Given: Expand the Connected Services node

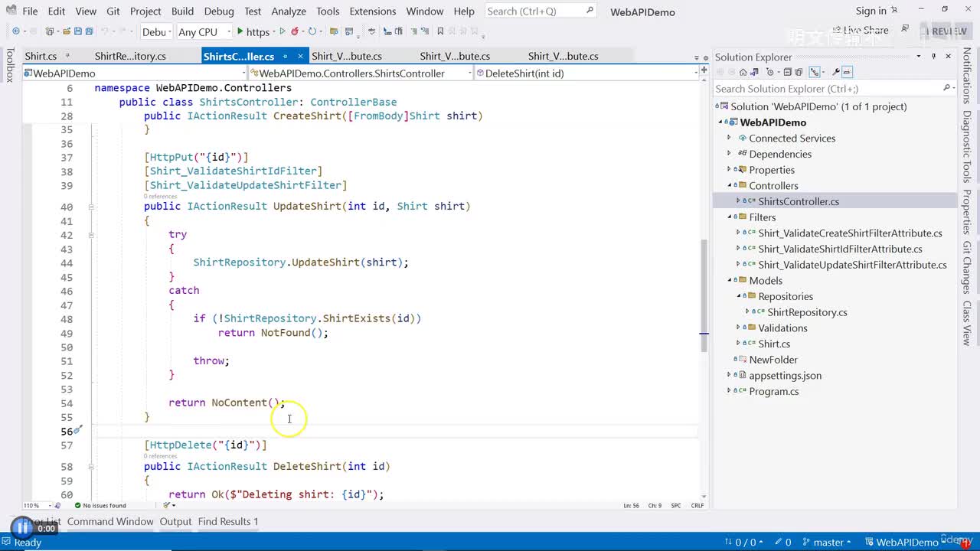Looking at the screenshot, I should point(729,139).
